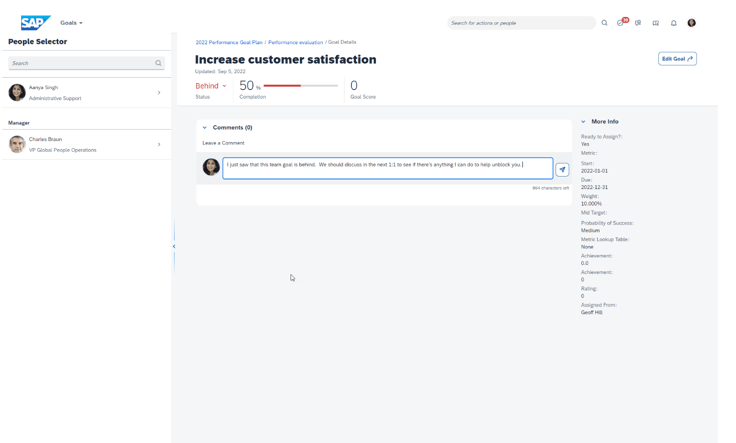Click the Edit Goal button
736x443 pixels.
tap(677, 59)
